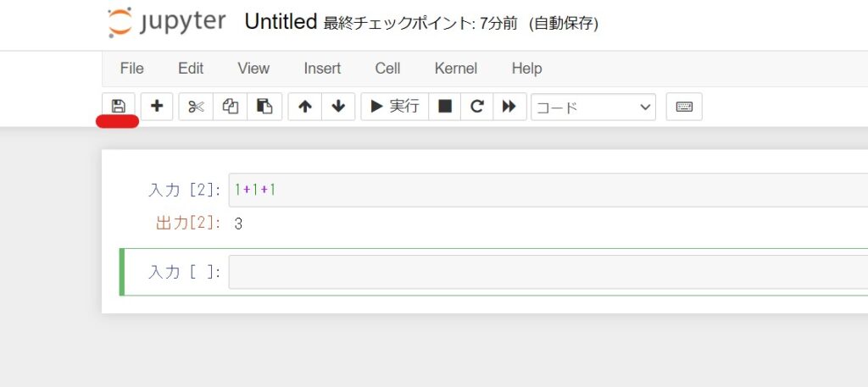
Task: Open the Kernel menu
Action: coord(456,69)
